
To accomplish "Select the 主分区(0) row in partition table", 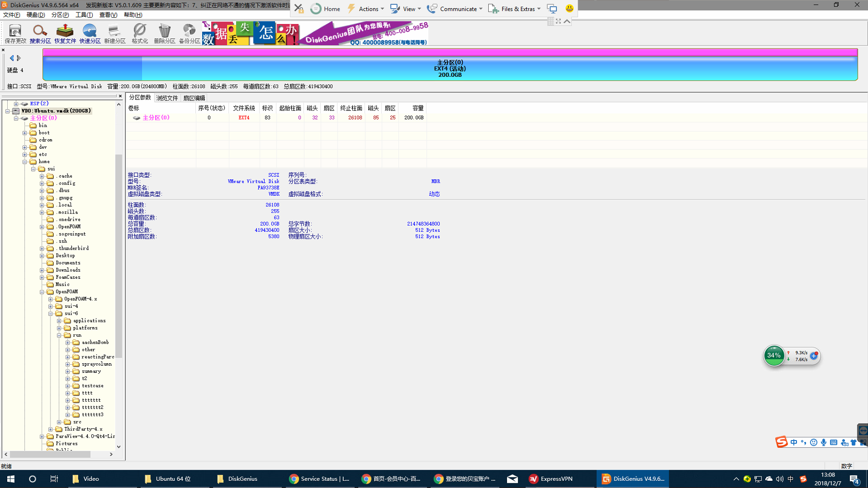I will tap(277, 118).
